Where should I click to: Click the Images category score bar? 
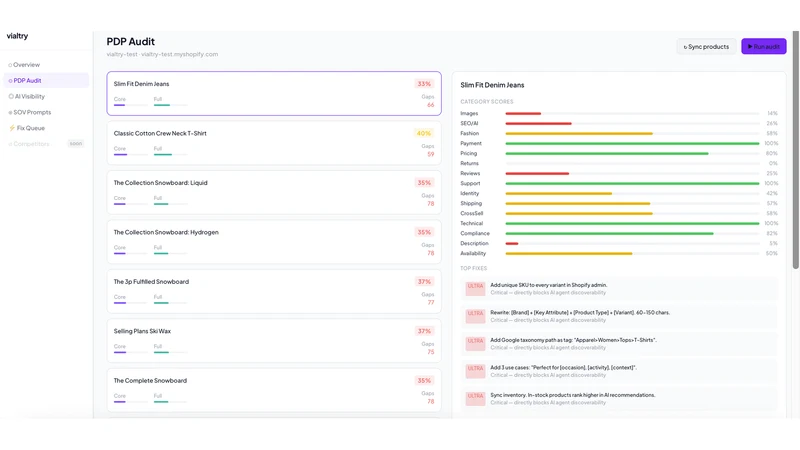point(632,113)
